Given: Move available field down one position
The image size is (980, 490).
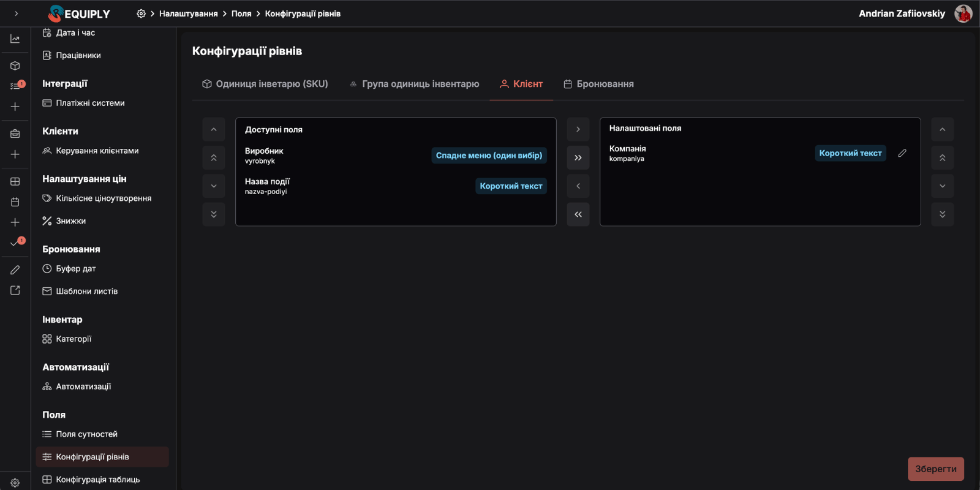Looking at the screenshot, I should click(214, 186).
